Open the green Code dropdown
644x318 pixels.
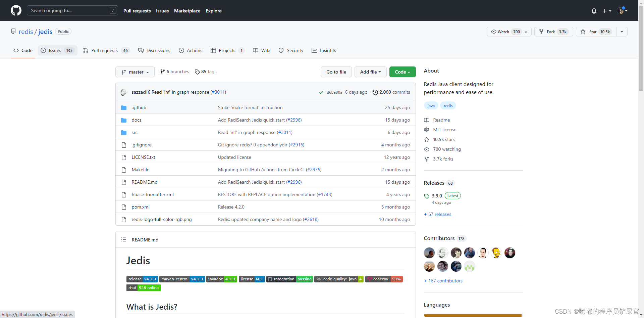coord(402,72)
